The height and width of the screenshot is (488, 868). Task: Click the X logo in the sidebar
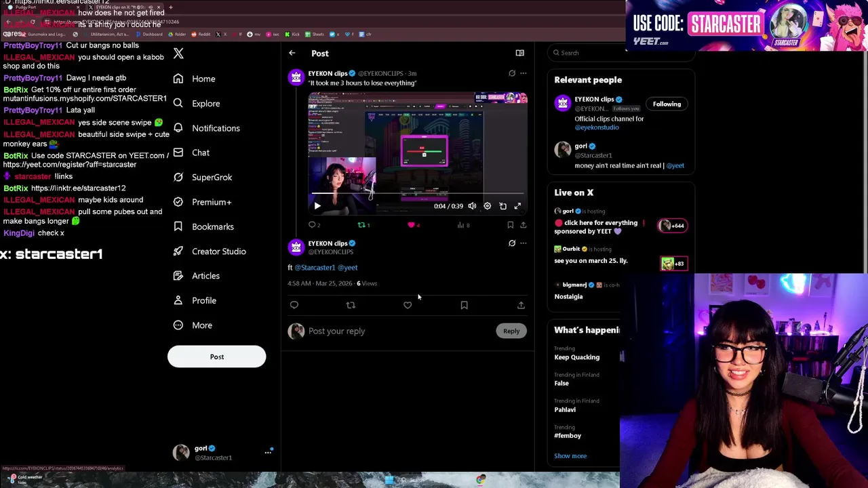[178, 53]
